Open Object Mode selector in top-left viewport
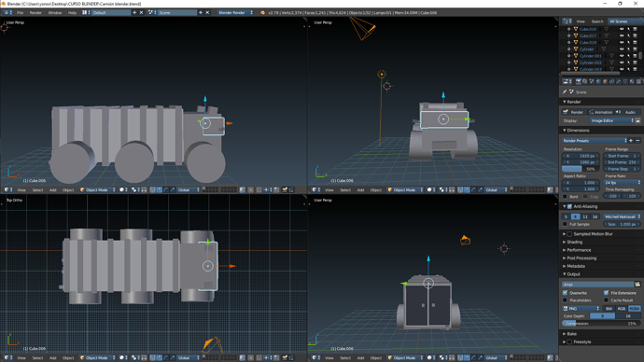Image resolution: width=644 pixels, height=362 pixels. [x=97, y=190]
